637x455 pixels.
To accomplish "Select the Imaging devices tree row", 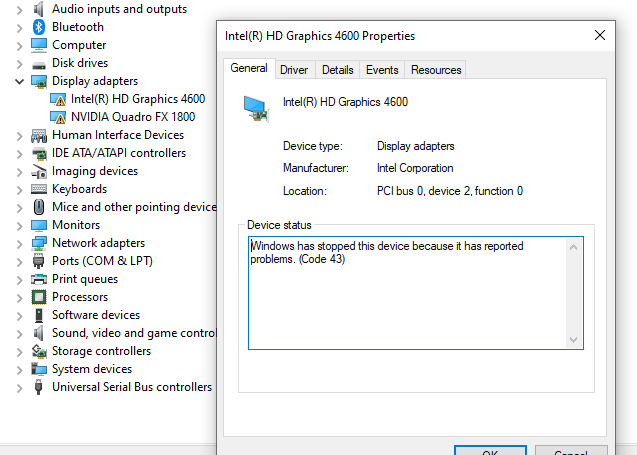I will [x=95, y=171].
